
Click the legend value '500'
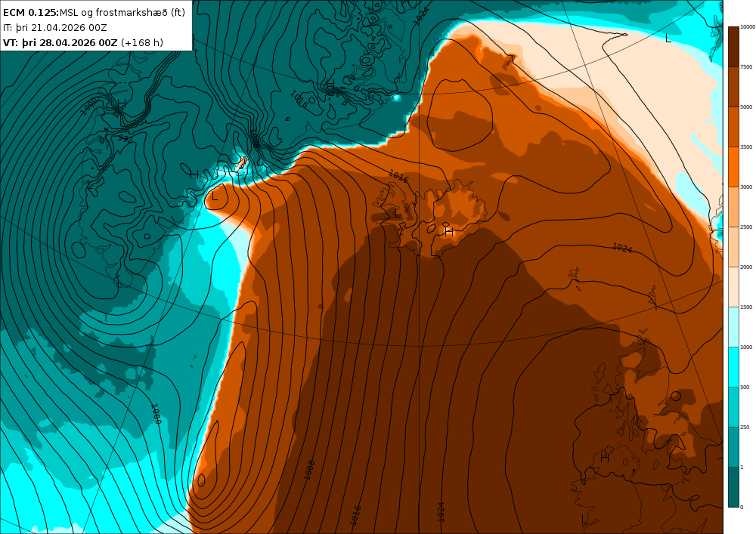click(x=745, y=387)
